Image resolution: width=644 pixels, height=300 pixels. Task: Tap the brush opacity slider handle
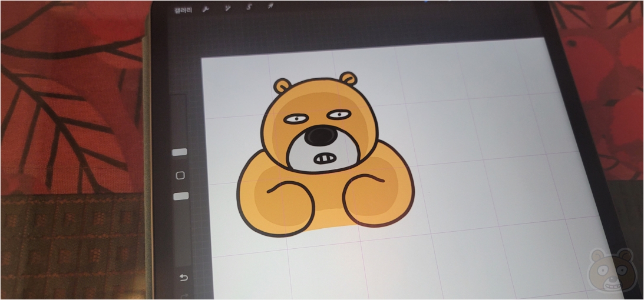pyautogui.click(x=181, y=196)
